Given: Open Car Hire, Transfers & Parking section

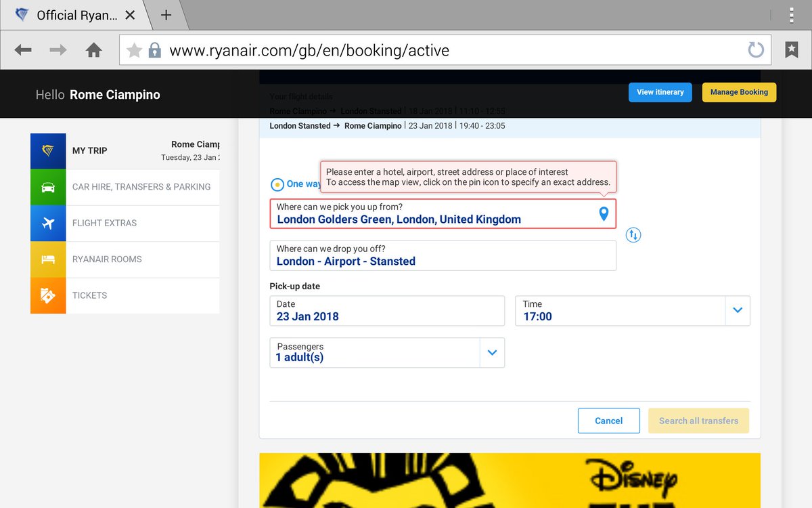Looking at the screenshot, I should [x=125, y=187].
